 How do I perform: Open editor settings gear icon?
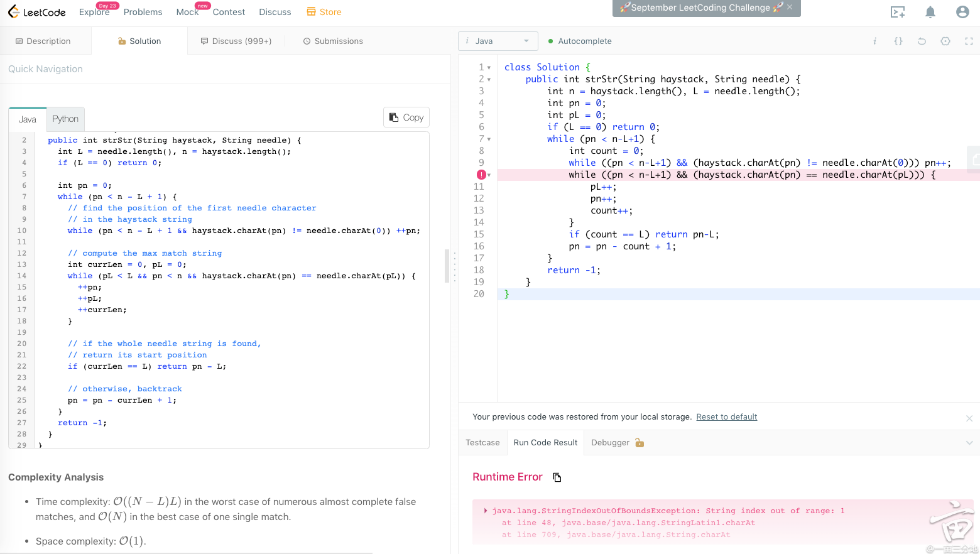tap(945, 41)
